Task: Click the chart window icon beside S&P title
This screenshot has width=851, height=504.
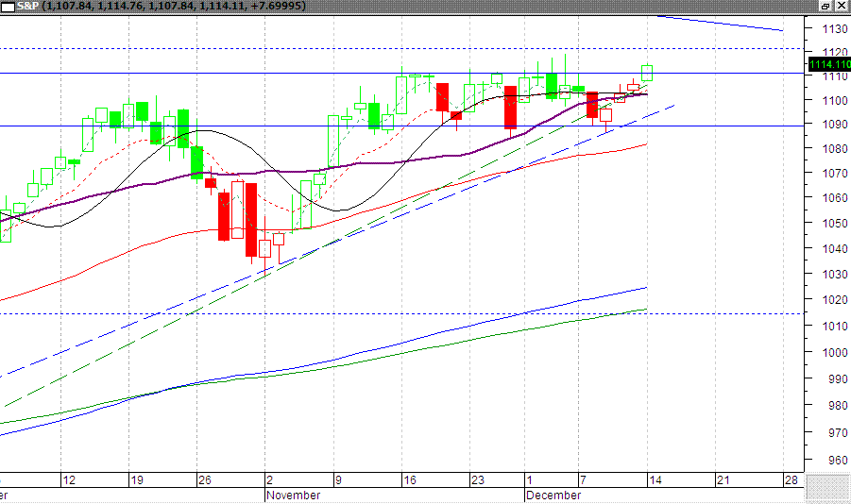Action: (8, 7)
